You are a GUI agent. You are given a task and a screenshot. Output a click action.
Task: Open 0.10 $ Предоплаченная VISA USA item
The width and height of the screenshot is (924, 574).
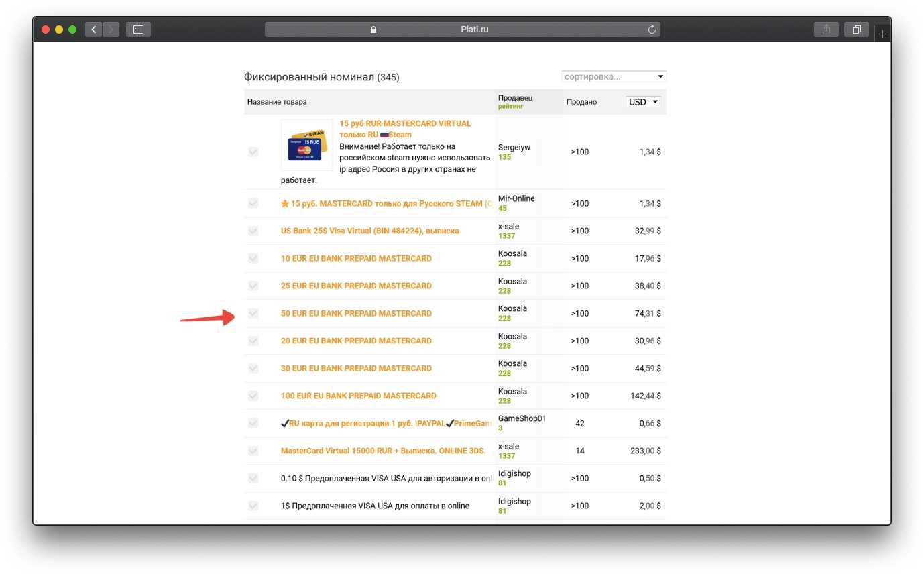pos(387,478)
